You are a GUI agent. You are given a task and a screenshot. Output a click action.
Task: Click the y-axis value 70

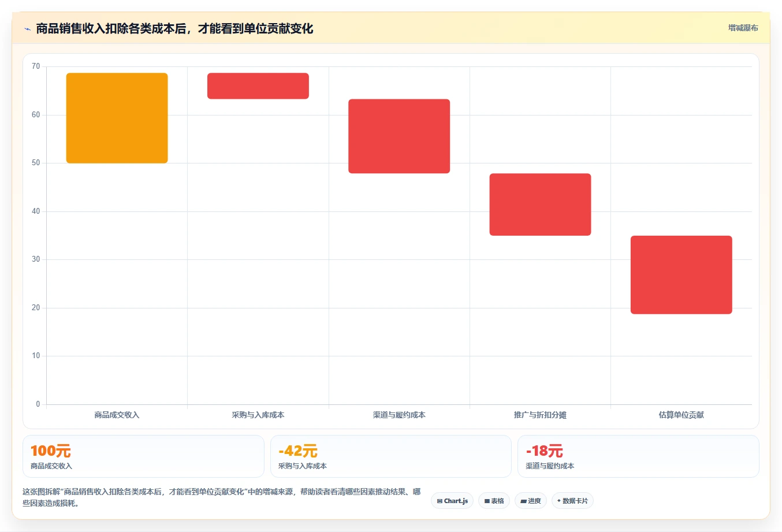coord(36,66)
